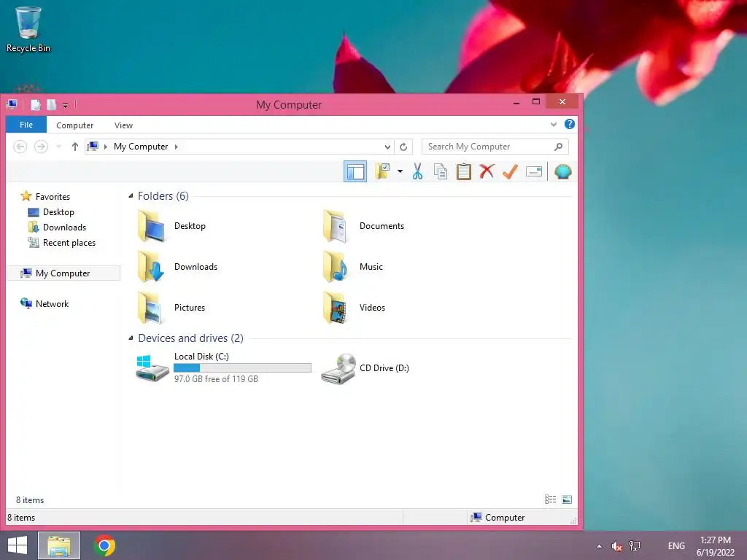Select Recent places in the sidebar
747x560 pixels.
(x=62, y=242)
